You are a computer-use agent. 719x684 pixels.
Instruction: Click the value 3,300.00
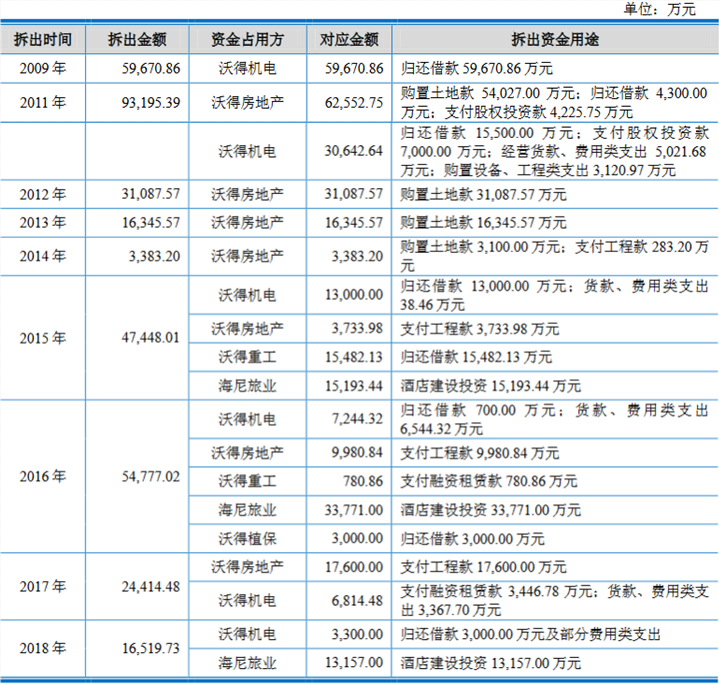[x=358, y=634]
